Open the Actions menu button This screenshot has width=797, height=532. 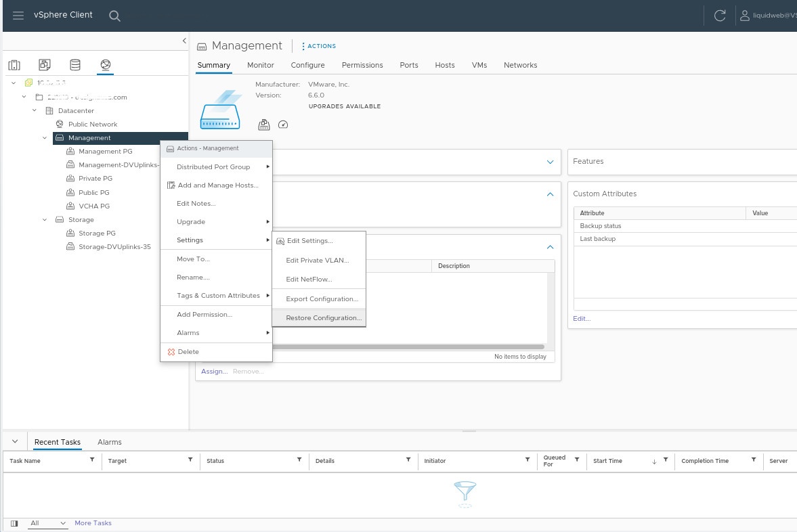point(318,46)
